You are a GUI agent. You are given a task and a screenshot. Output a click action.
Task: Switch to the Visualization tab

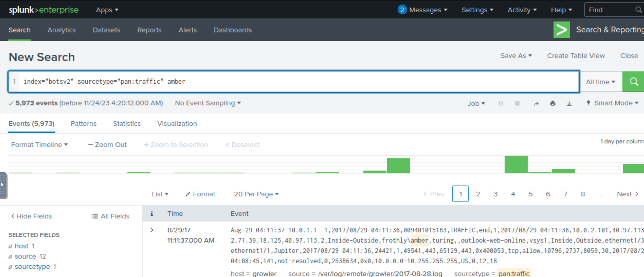pos(177,123)
